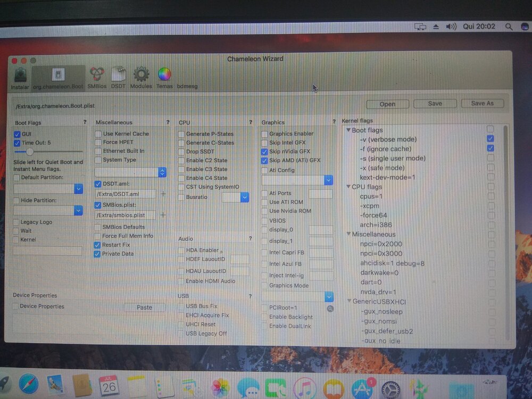Open the DSDT toolbar icon
532x399 pixels.
118,77
